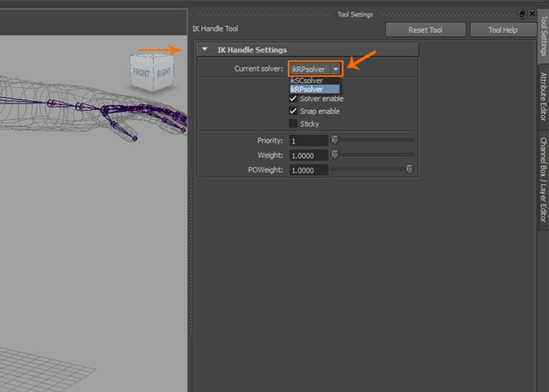This screenshot has height=392, width=549.
Task: Click the POWeight slider handle
Action: (x=410, y=170)
